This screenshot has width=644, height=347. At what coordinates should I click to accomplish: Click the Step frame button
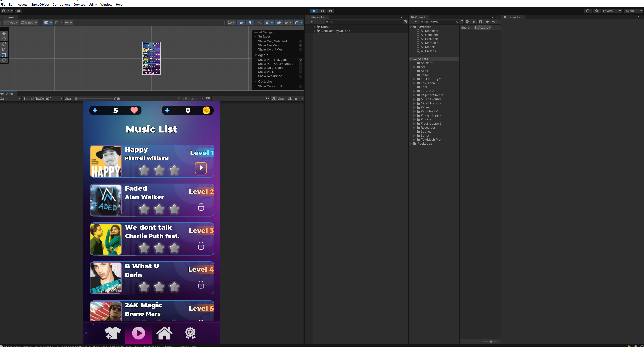(x=330, y=11)
